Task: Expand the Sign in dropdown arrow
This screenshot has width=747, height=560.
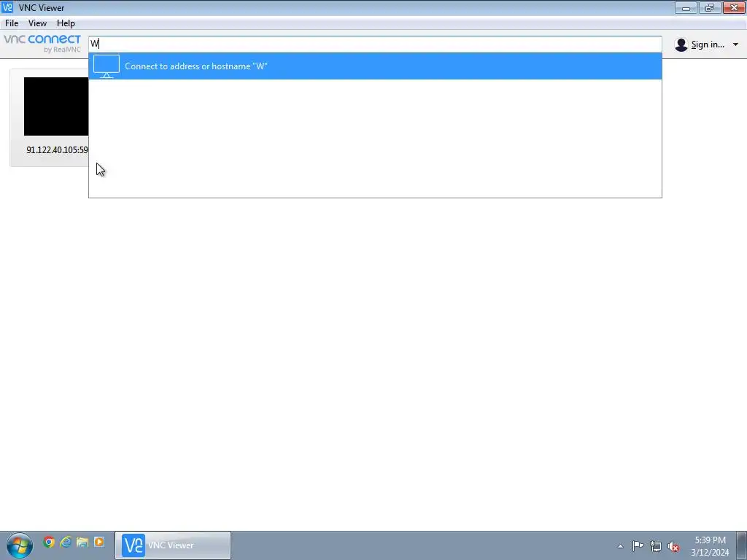Action: [735, 44]
